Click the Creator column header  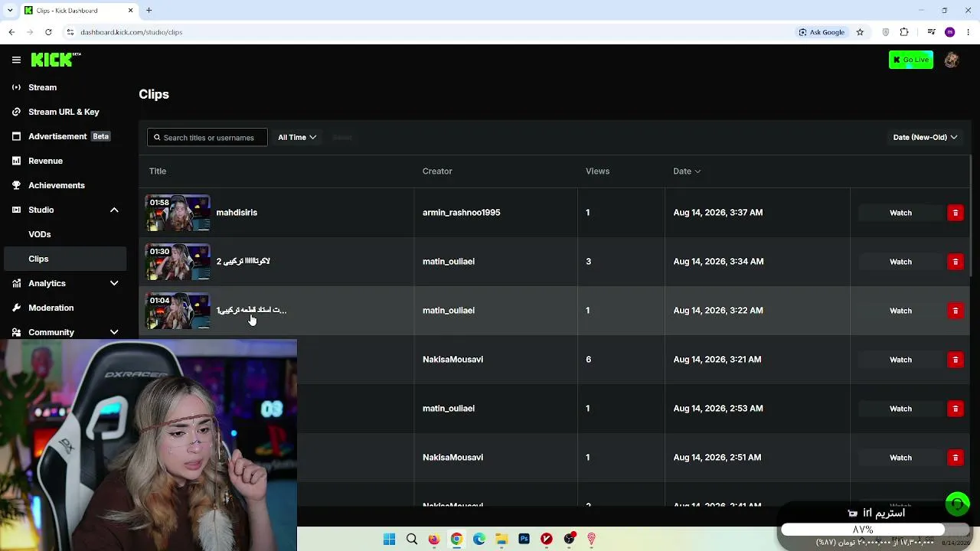pyautogui.click(x=437, y=171)
